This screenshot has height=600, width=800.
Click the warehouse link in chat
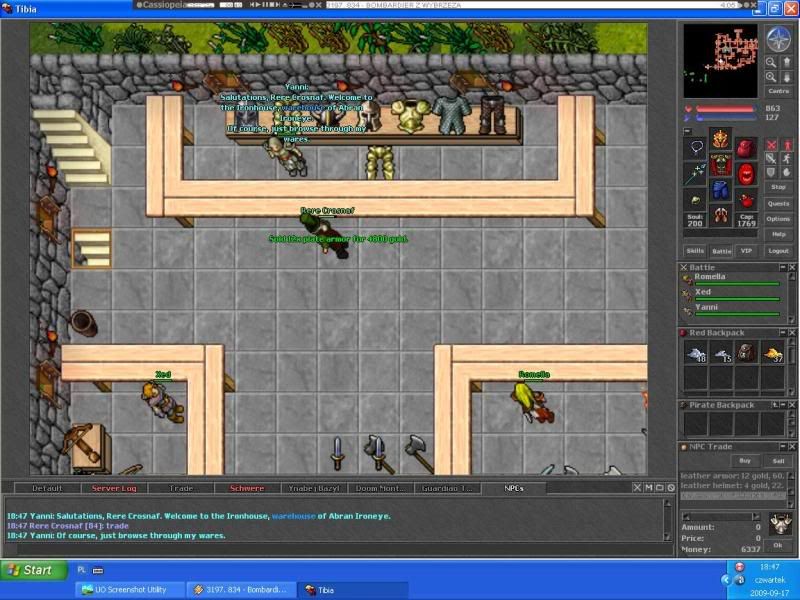click(x=293, y=516)
